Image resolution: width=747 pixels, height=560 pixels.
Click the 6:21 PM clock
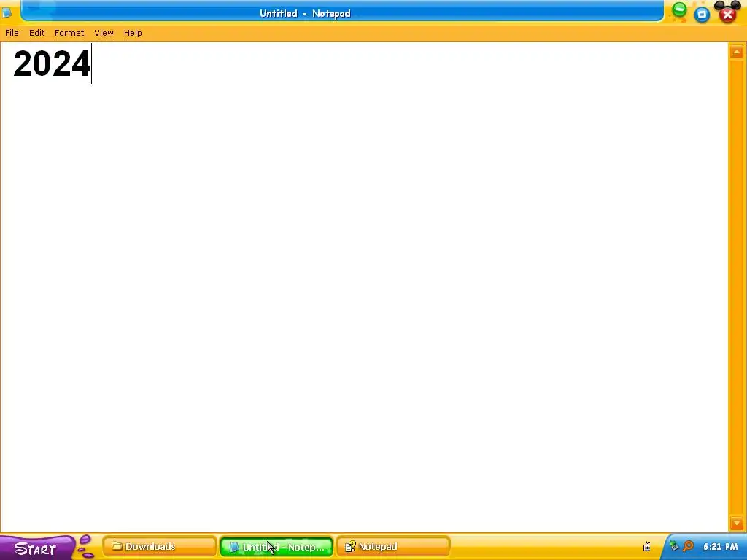point(720,546)
